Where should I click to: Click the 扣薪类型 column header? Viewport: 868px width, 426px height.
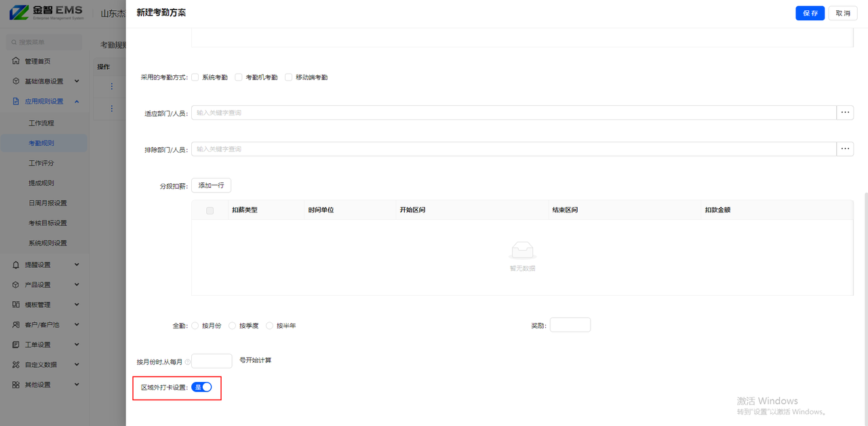(245, 210)
